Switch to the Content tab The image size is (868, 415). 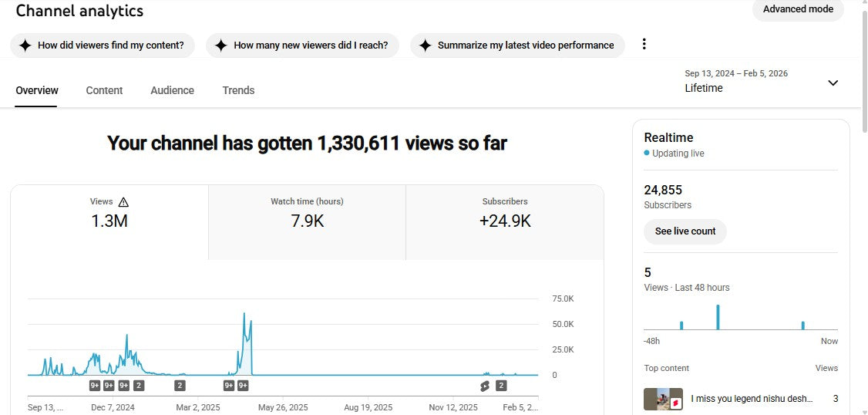(x=104, y=90)
